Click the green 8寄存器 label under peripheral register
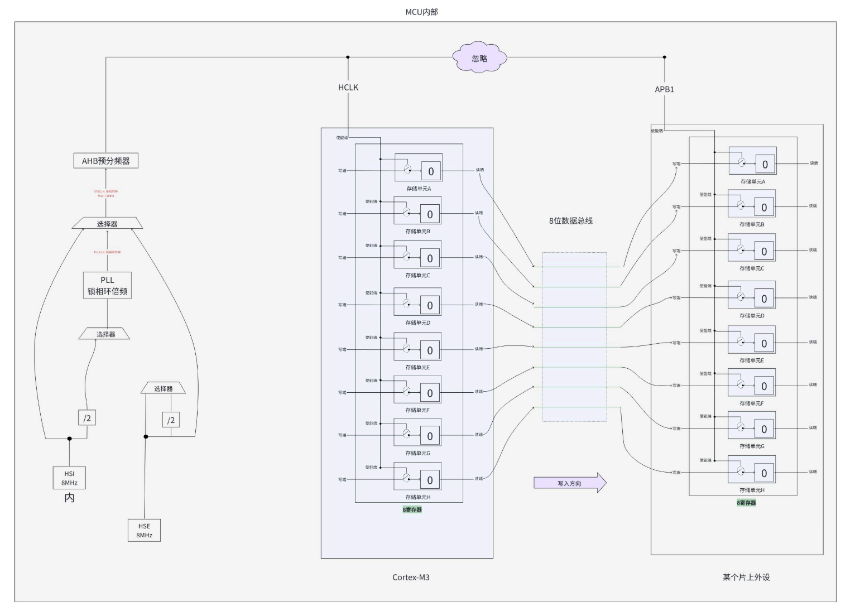The image size is (855, 616). [746, 502]
